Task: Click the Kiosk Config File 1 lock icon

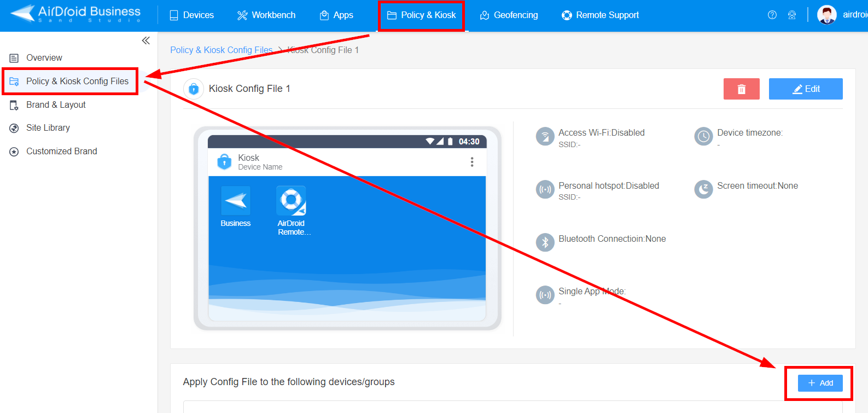Action: tap(194, 89)
